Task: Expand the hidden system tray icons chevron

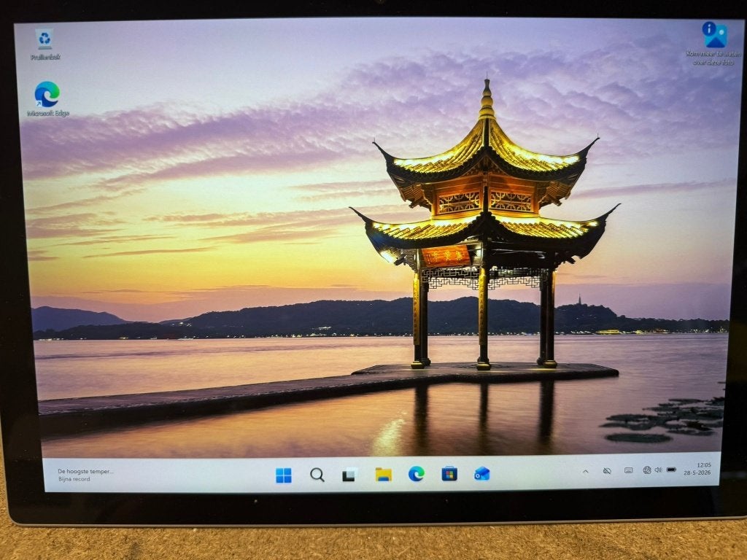Action: 586,472
